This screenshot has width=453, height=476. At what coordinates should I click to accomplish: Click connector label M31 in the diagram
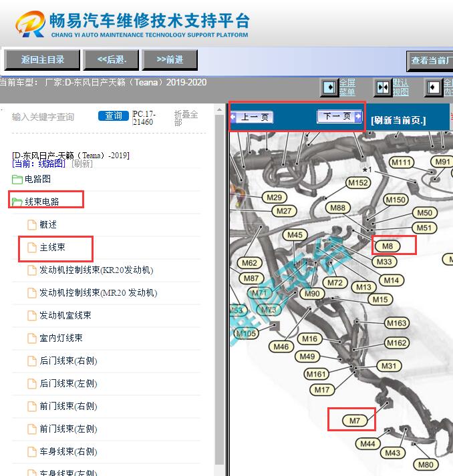point(390,366)
